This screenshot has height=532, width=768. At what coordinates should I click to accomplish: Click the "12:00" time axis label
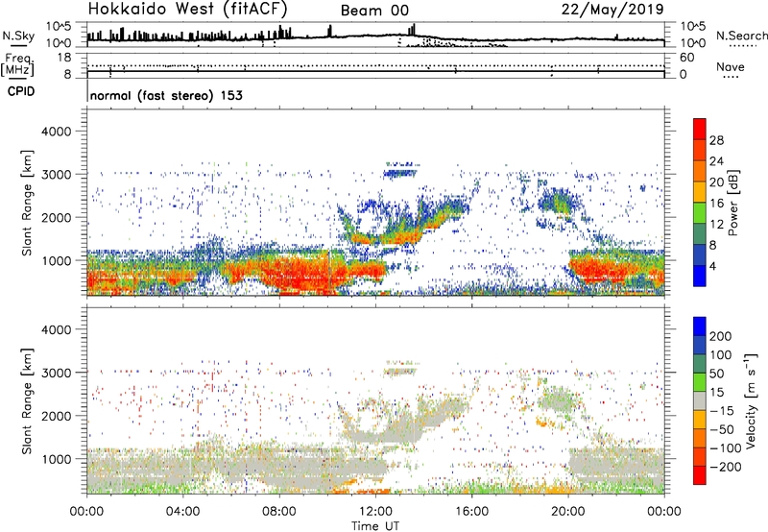point(375,512)
